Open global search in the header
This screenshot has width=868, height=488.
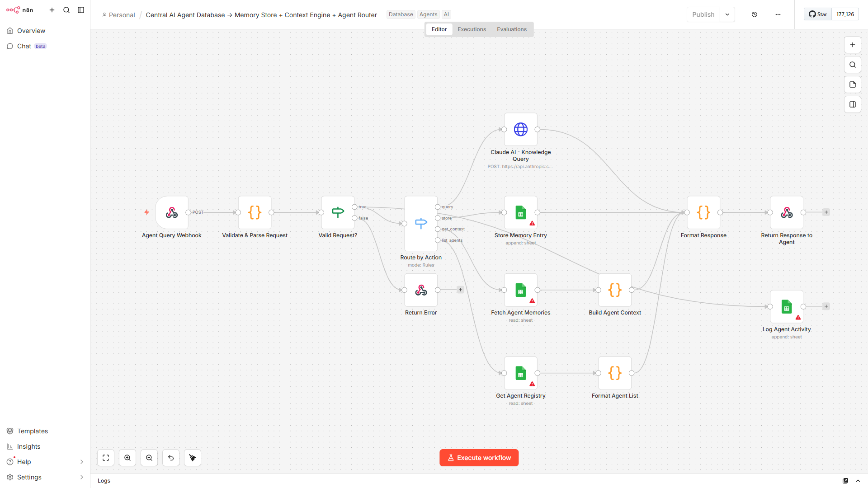[66, 9]
